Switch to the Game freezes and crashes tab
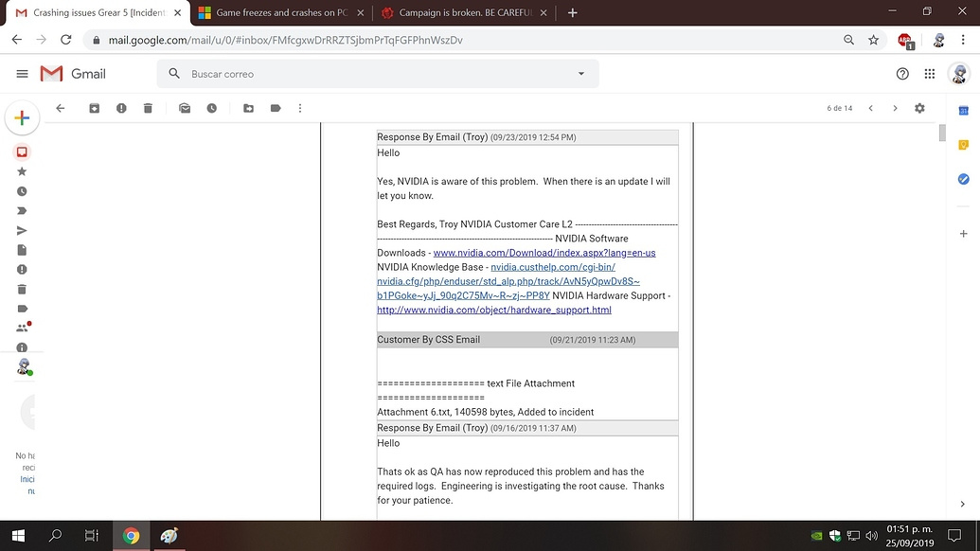 point(280,12)
